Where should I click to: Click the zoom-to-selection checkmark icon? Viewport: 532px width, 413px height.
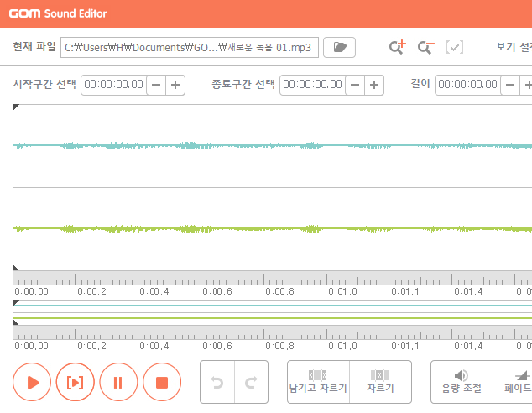point(454,47)
